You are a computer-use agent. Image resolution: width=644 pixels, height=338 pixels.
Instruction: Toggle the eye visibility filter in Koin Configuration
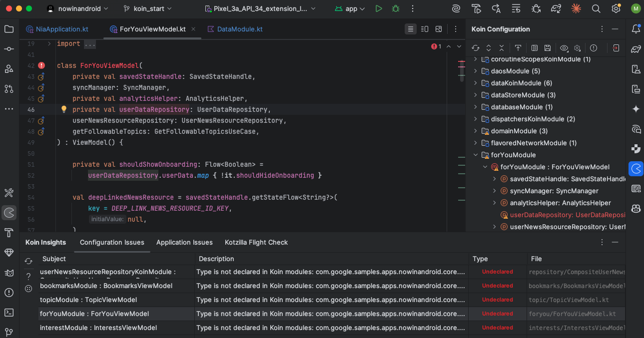(x=564, y=48)
